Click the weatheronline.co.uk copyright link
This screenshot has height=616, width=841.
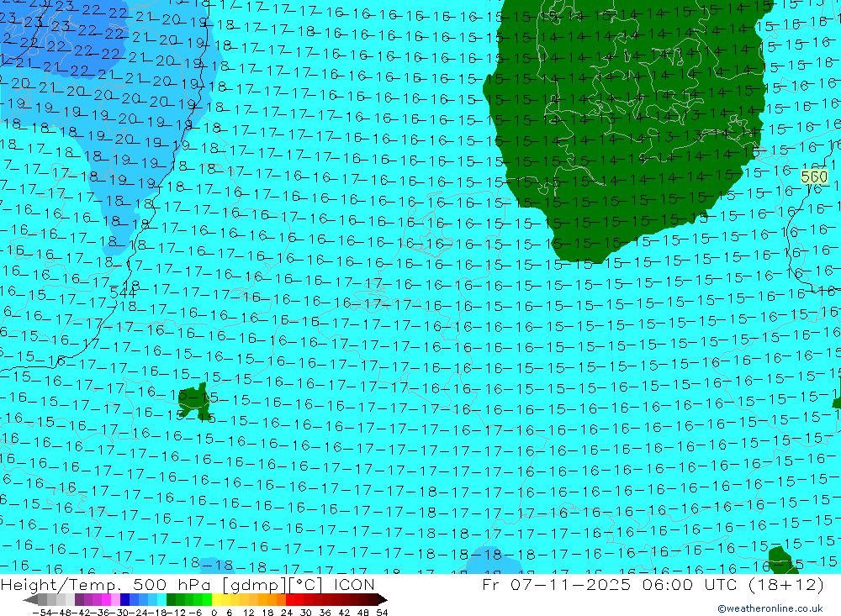(x=770, y=608)
